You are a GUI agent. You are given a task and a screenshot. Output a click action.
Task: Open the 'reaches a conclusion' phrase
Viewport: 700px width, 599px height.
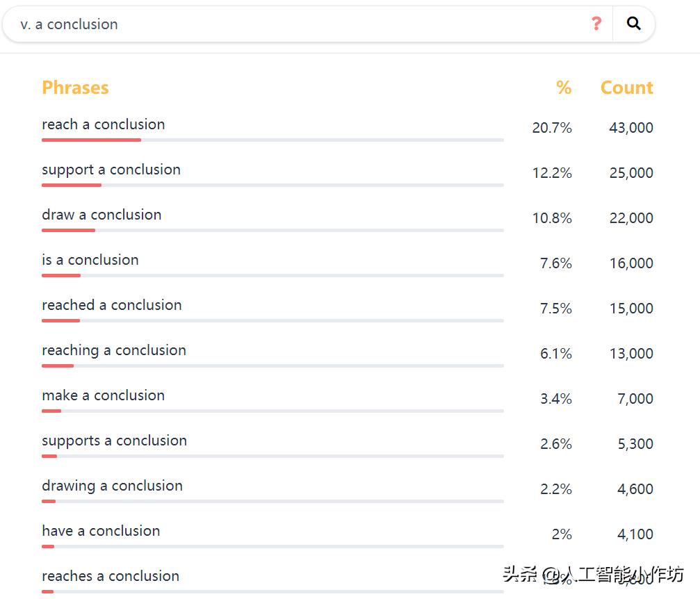tap(111, 577)
